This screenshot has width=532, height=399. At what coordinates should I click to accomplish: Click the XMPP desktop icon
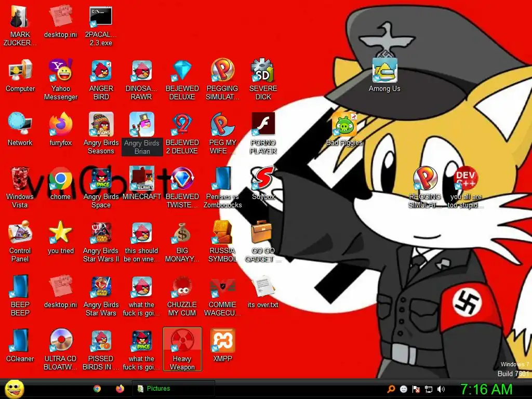(222, 345)
